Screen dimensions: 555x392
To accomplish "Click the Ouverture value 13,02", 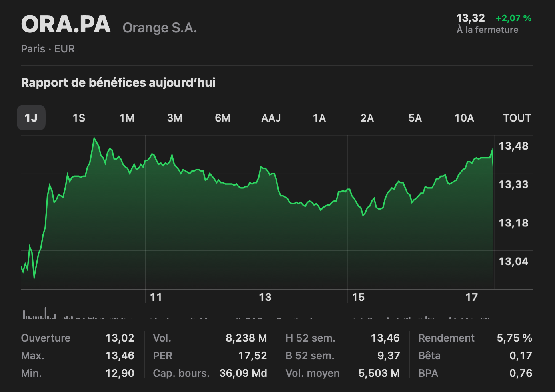I will click(x=120, y=338).
